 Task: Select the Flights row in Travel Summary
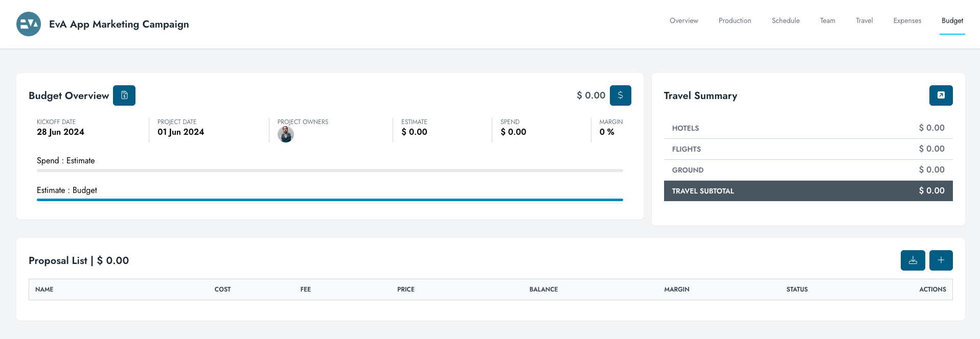808,149
